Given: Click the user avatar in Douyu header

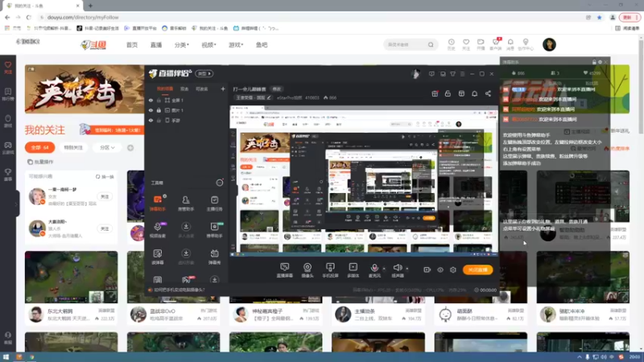Looking at the screenshot, I should click(x=549, y=44).
